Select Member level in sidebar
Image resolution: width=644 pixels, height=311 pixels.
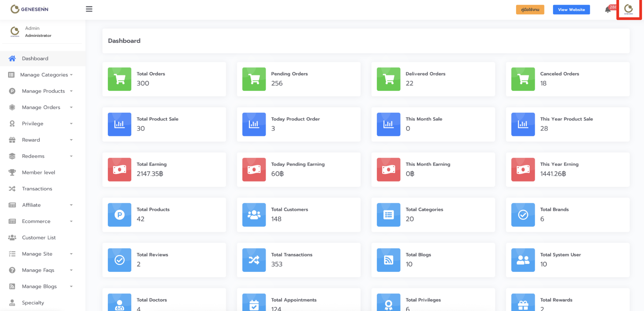(38, 172)
